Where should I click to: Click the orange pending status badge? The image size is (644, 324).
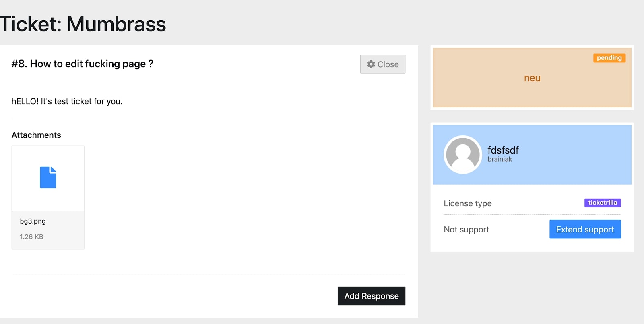[609, 58]
